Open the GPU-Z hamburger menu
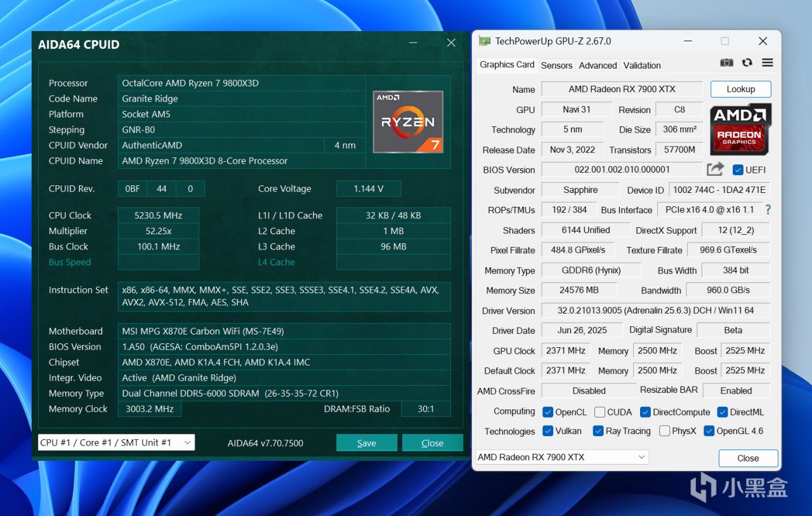812x516 pixels. [768, 63]
